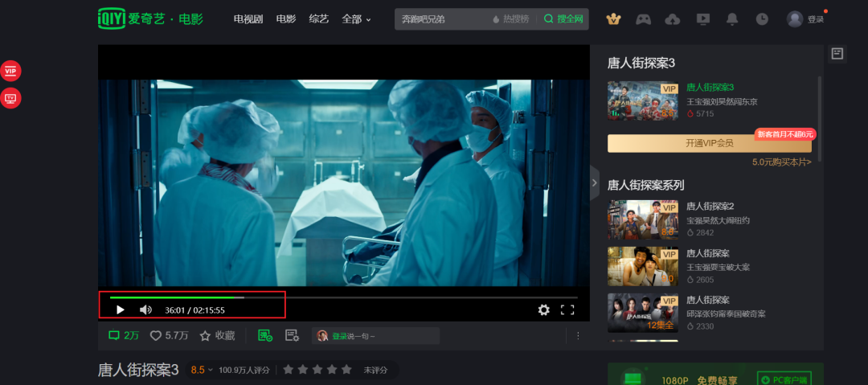Open the VIP crown icon in header

613,19
